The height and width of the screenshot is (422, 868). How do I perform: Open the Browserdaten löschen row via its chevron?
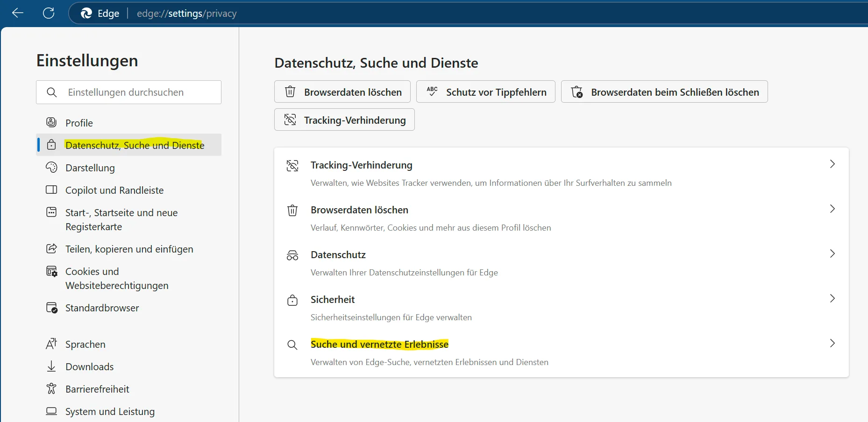pos(832,209)
